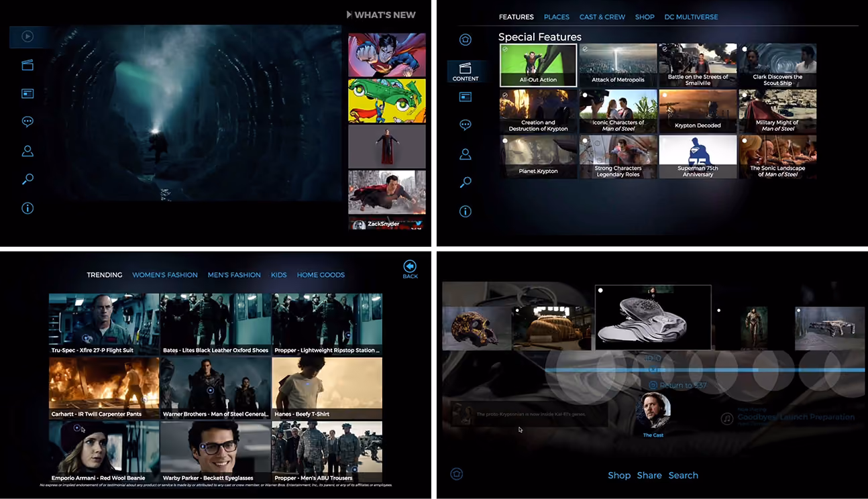Open The Cast circular portrait
This screenshot has width=868, height=499.
click(653, 411)
